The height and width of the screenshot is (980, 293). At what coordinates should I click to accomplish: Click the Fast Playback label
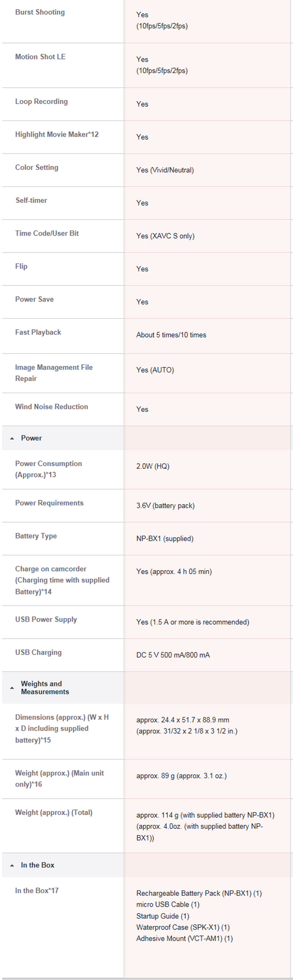38,332
